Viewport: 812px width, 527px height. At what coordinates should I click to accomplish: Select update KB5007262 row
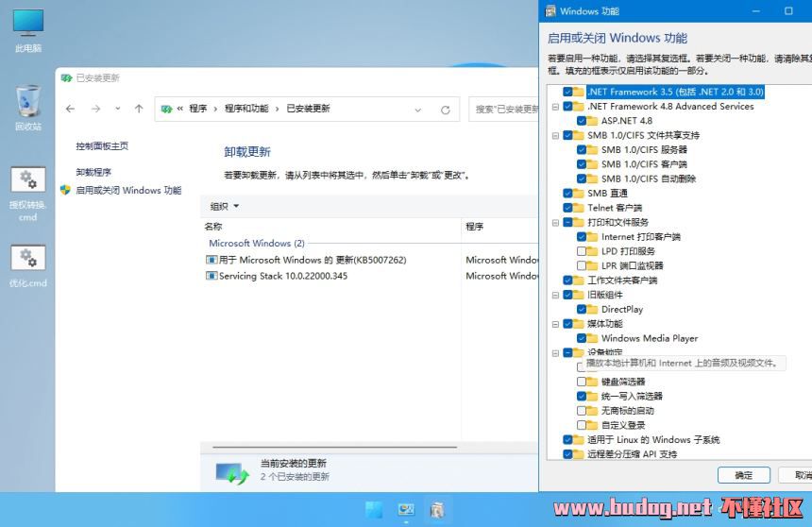point(370,260)
